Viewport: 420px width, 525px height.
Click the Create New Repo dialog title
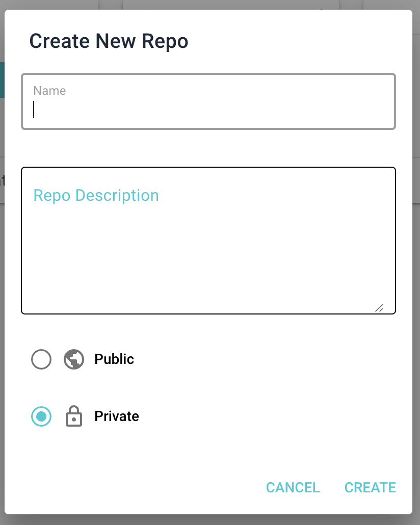tap(109, 41)
